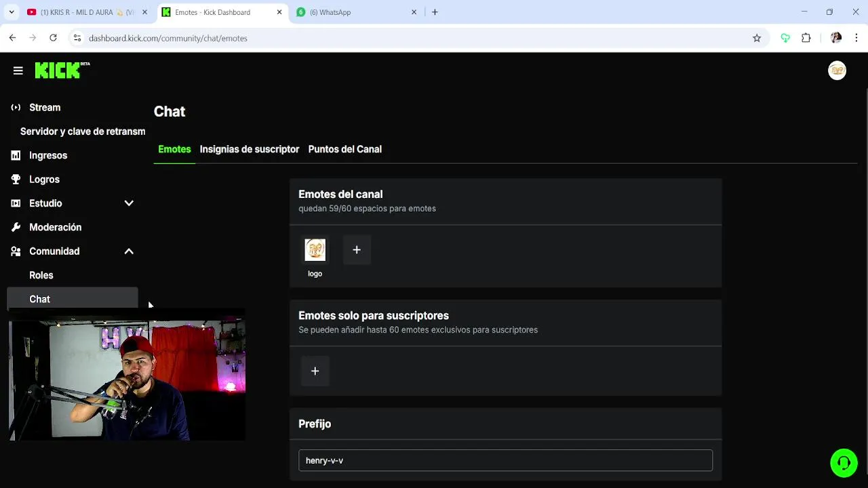Switch to the Emotes tab
Viewport: 868px width, 488px height.
point(174,149)
